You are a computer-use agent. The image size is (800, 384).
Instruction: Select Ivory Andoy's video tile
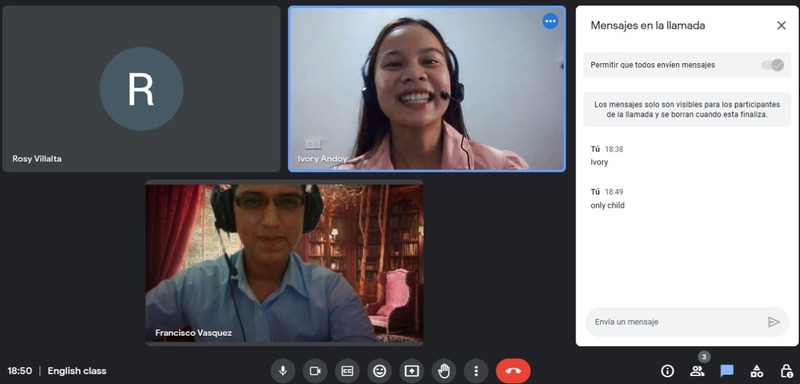point(427,89)
